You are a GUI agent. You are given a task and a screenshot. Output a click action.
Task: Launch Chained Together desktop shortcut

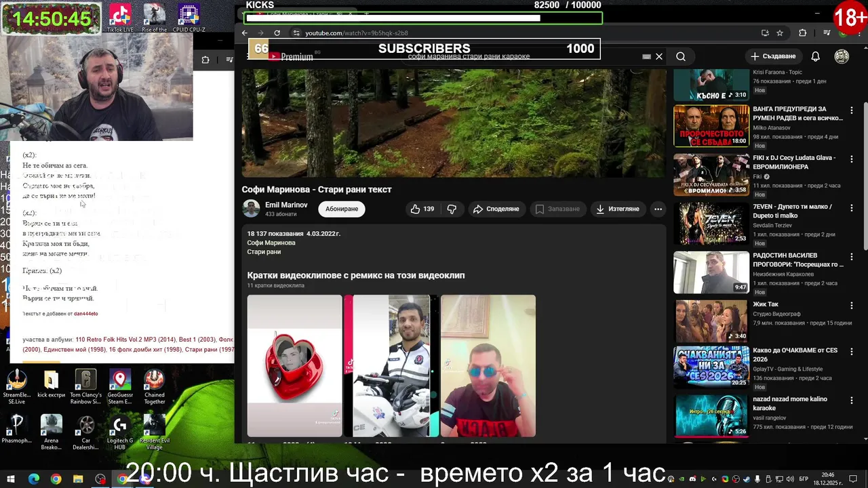(x=155, y=388)
